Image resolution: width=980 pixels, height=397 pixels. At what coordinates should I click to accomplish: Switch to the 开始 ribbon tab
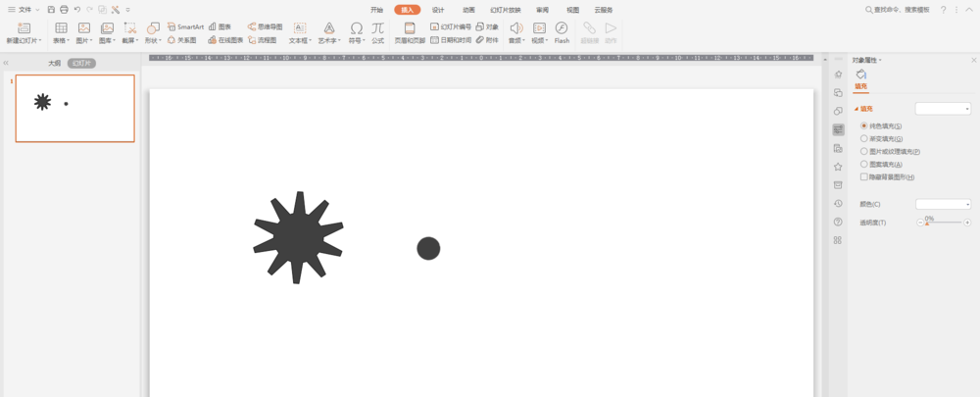(376, 10)
